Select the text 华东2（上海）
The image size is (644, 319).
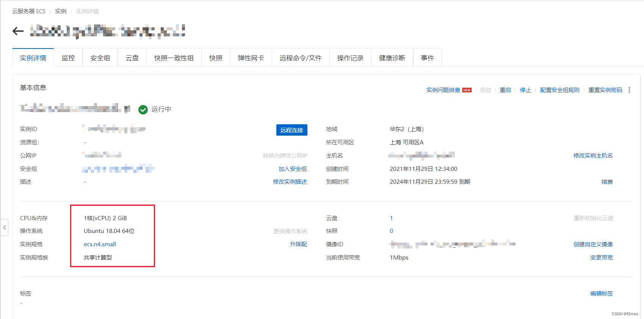[x=407, y=129]
